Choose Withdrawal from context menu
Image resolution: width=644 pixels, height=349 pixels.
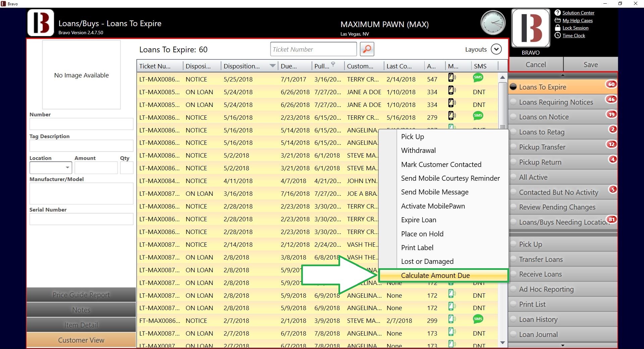443,150
